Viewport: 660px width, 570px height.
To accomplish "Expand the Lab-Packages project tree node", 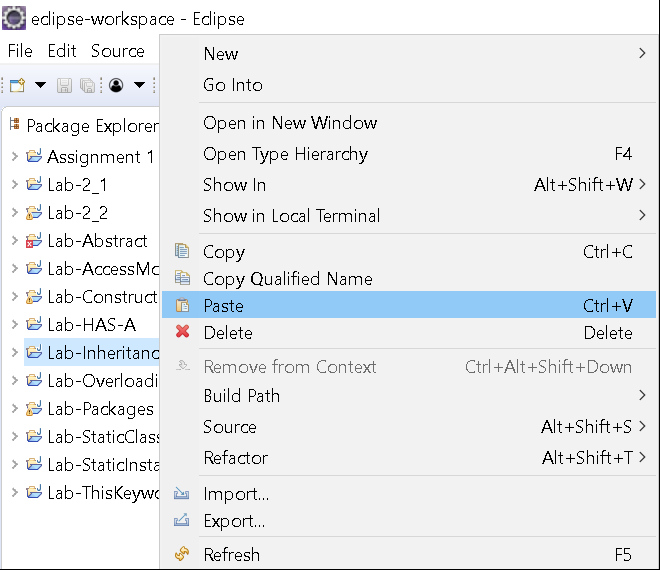I will 15,408.
